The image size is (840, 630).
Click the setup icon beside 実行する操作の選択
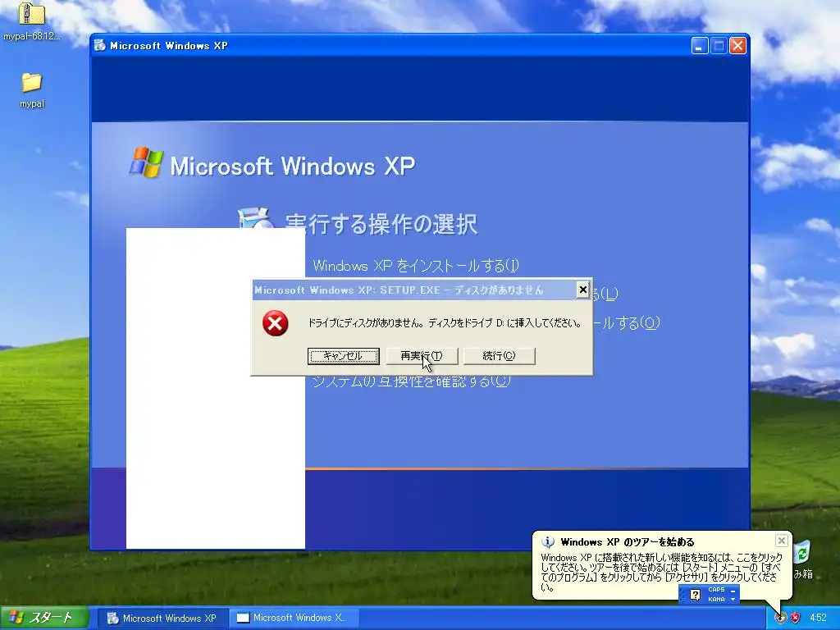[254, 218]
